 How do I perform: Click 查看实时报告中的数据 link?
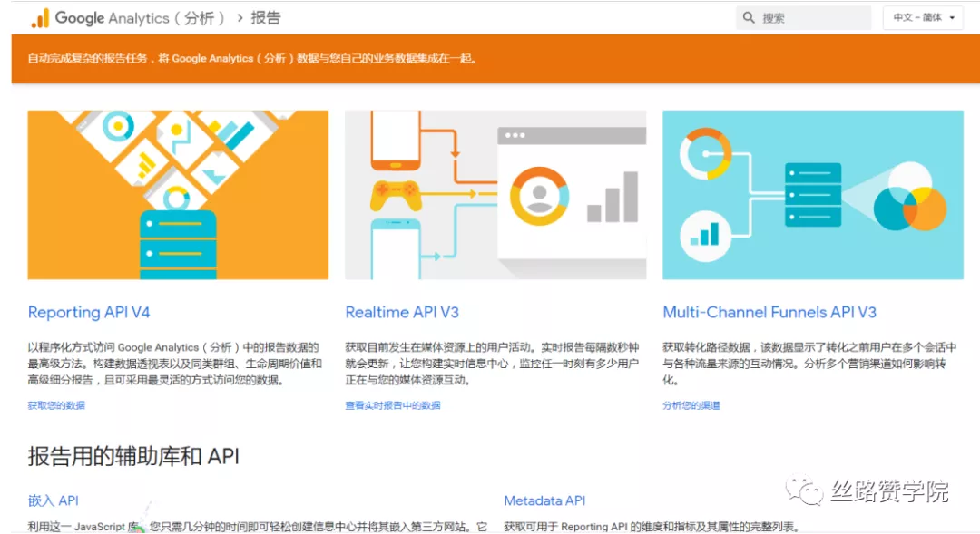pyautogui.click(x=392, y=405)
